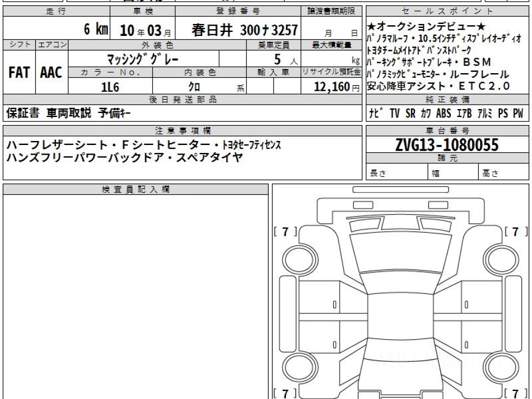Click the 後日発送部品 header
The width and height of the screenshot is (532, 399).
point(183,100)
